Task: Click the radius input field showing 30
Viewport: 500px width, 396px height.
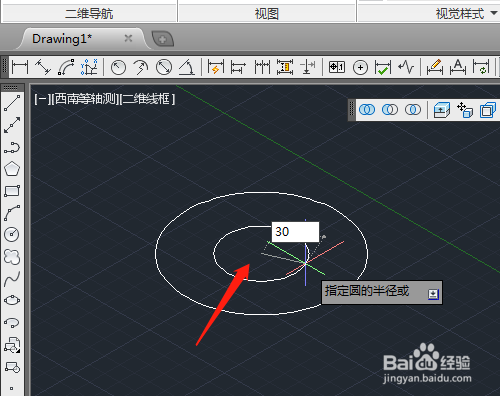Action: pos(296,232)
